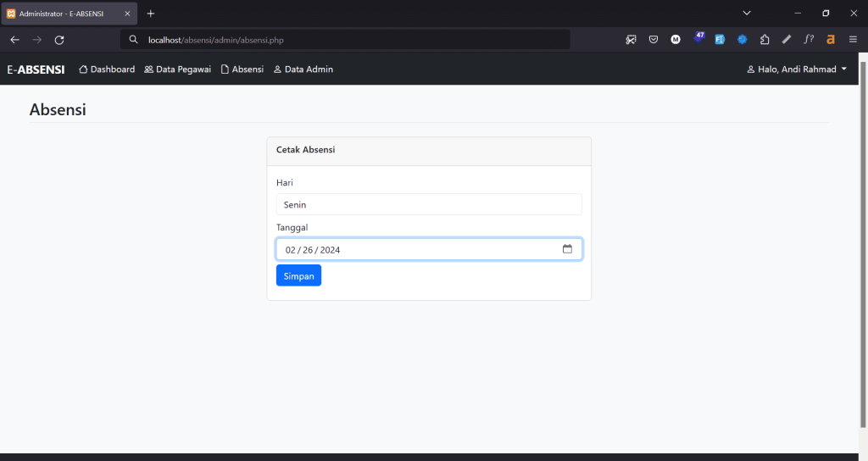Open a new browser tab
The image size is (868, 461).
pyautogui.click(x=151, y=14)
